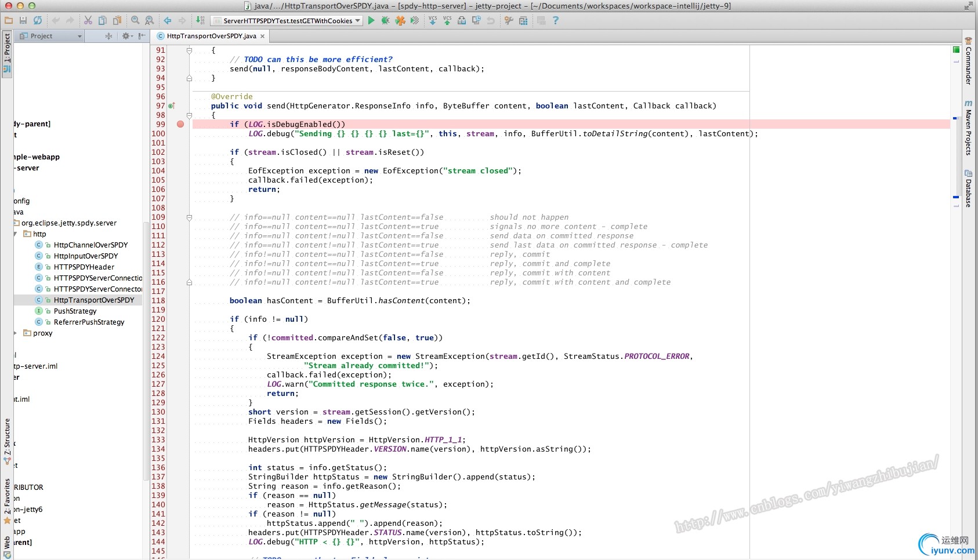The image size is (978, 560).
Task: Collapse the code block fold at line 91
Action: 189,50
